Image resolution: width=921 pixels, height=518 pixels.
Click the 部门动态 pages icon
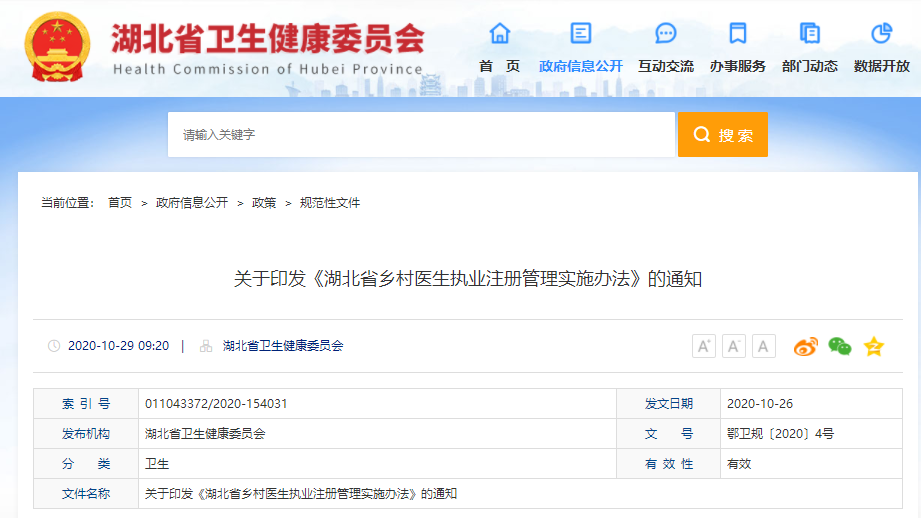(x=810, y=34)
